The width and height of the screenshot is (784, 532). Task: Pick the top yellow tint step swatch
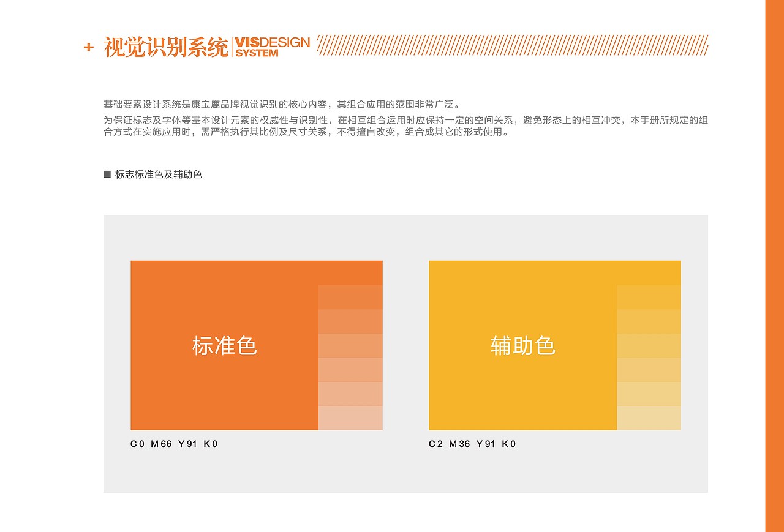(649, 297)
